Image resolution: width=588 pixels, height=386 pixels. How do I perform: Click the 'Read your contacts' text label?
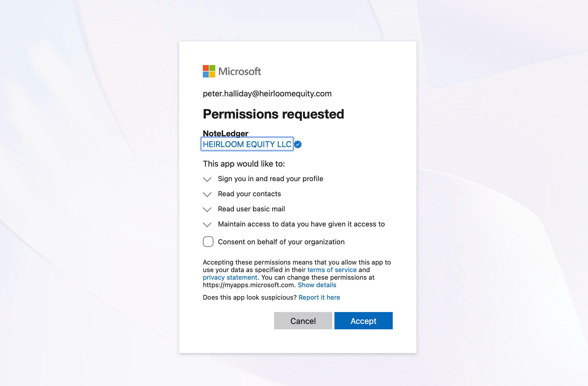[x=249, y=194]
